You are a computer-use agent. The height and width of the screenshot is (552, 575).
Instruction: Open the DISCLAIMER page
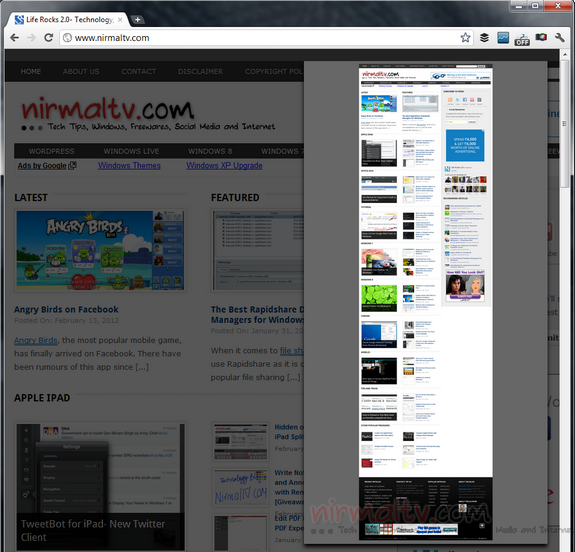(200, 72)
